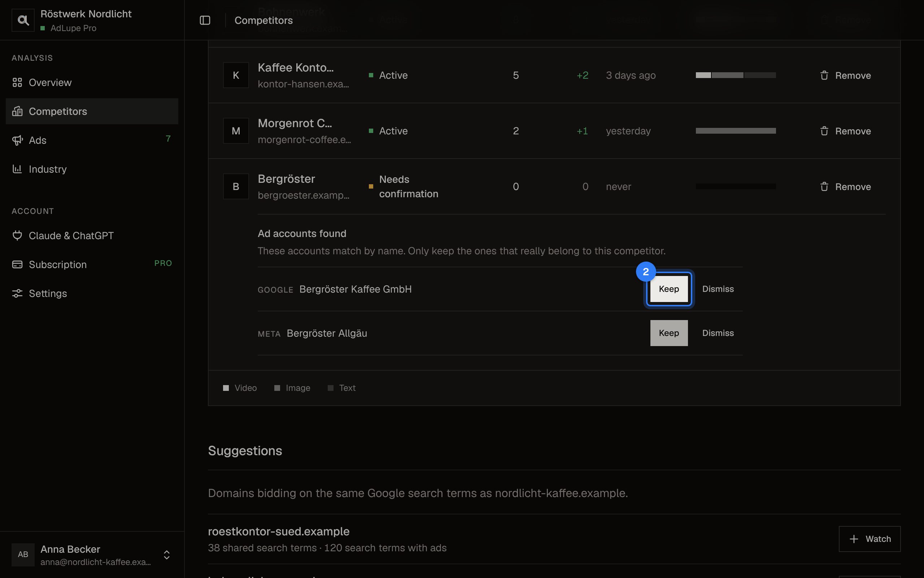The width and height of the screenshot is (924, 578).
Task: Keep Meta account Bergröster Allgäu
Action: [x=669, y=333]
